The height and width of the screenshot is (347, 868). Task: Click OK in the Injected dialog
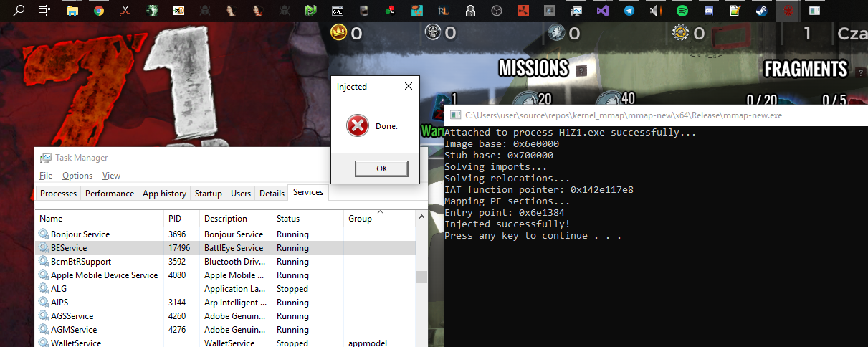point(381,168)
